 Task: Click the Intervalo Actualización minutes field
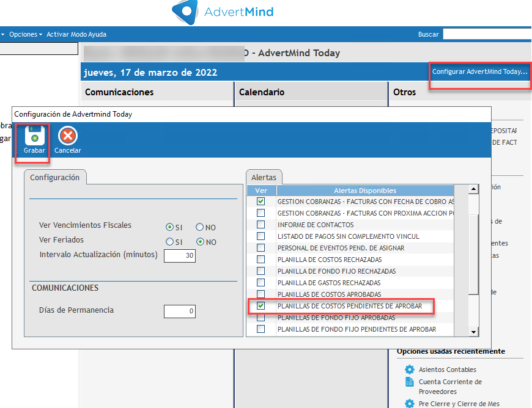[180, 255]
